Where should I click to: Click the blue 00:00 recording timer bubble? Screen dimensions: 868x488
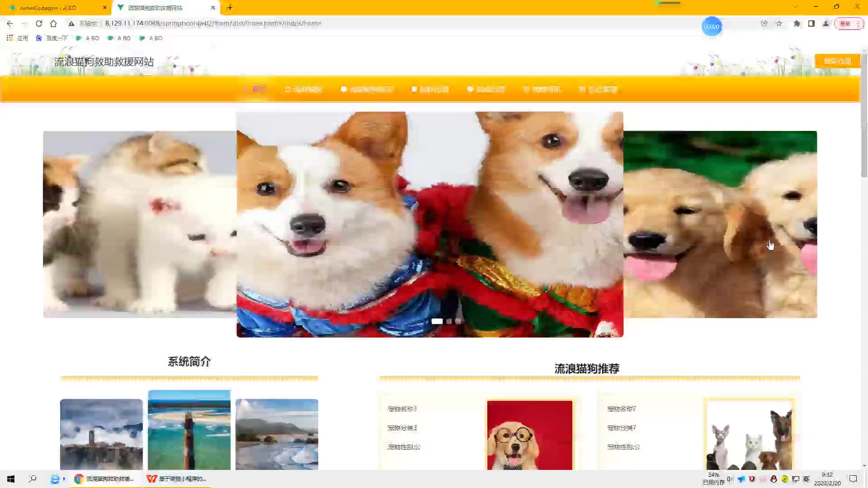click(711, 27)
